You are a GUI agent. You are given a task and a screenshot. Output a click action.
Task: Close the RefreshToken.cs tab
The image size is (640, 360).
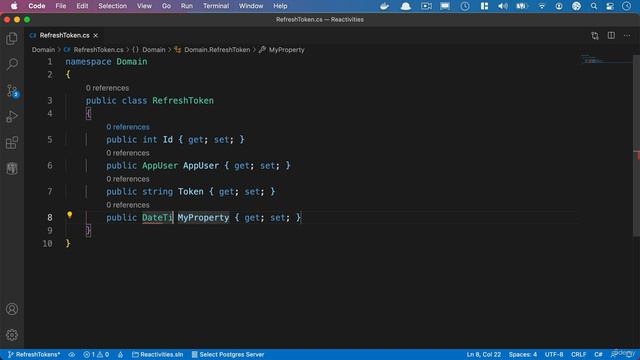(96, 36)
